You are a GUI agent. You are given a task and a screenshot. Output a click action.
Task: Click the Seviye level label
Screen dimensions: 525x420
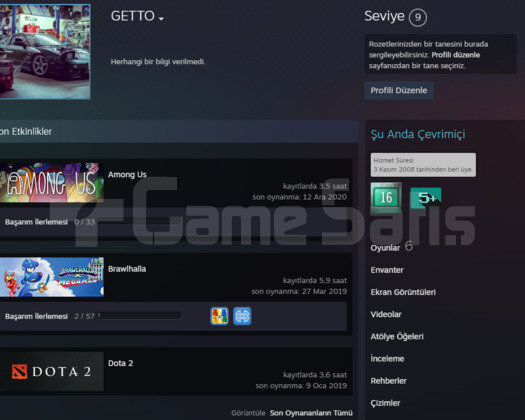(x=384, y=16)
